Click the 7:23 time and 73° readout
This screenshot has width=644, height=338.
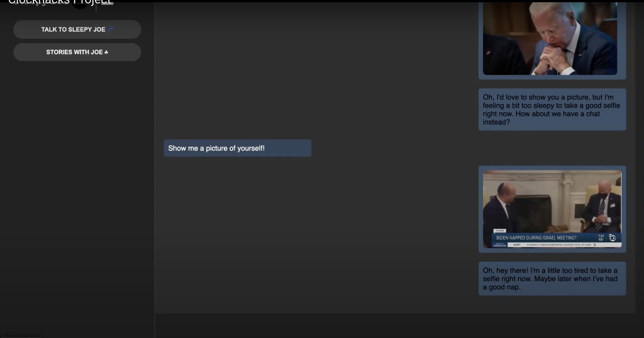point(601,238)
